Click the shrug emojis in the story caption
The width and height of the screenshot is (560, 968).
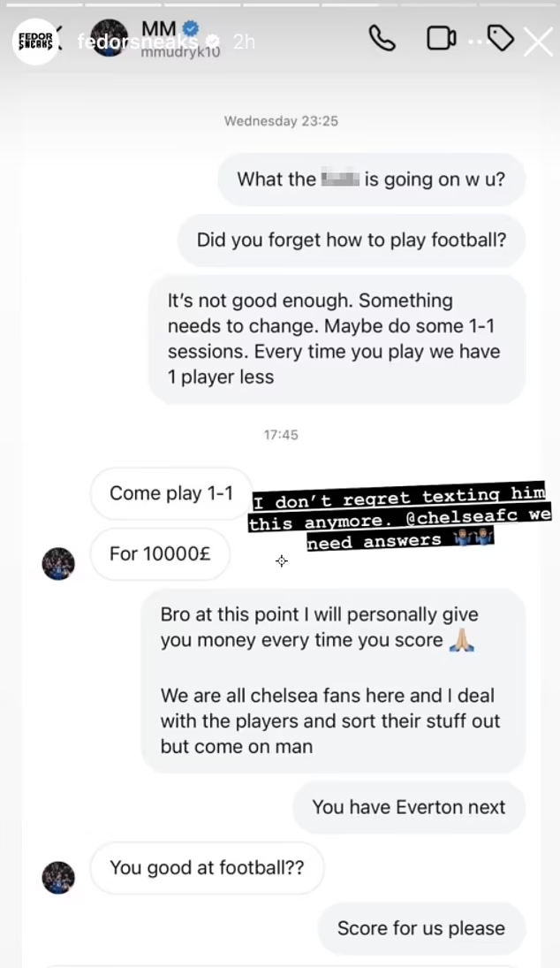pos(473,541)
